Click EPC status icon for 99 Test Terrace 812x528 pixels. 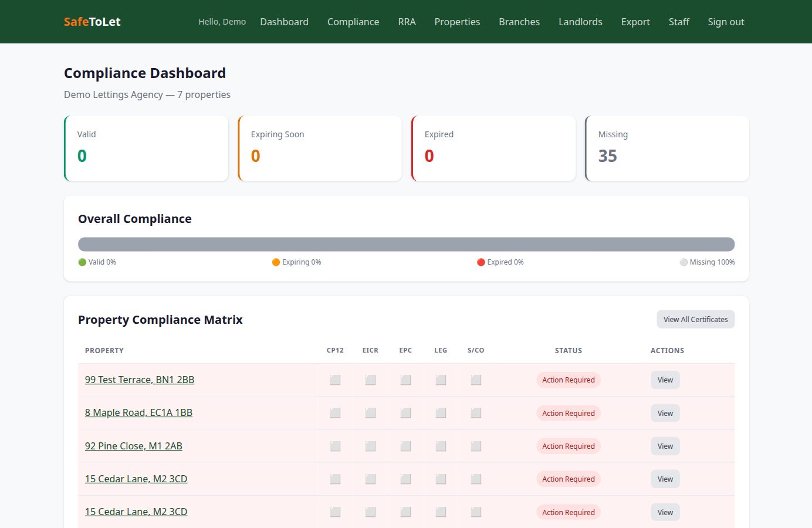(405, 380)
